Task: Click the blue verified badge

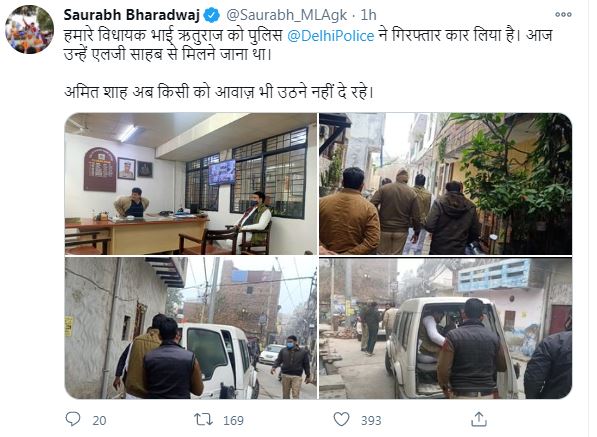Action: [x=211, y=15]
